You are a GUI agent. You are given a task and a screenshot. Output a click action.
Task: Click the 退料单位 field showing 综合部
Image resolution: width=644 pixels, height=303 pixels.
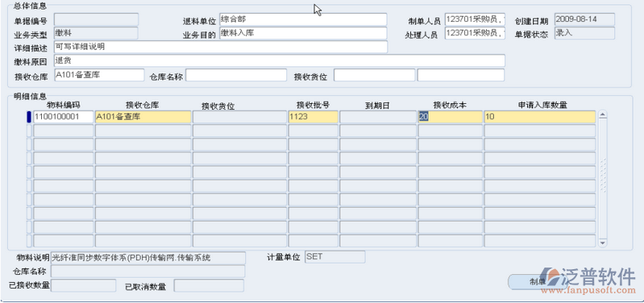click(303, 19)
